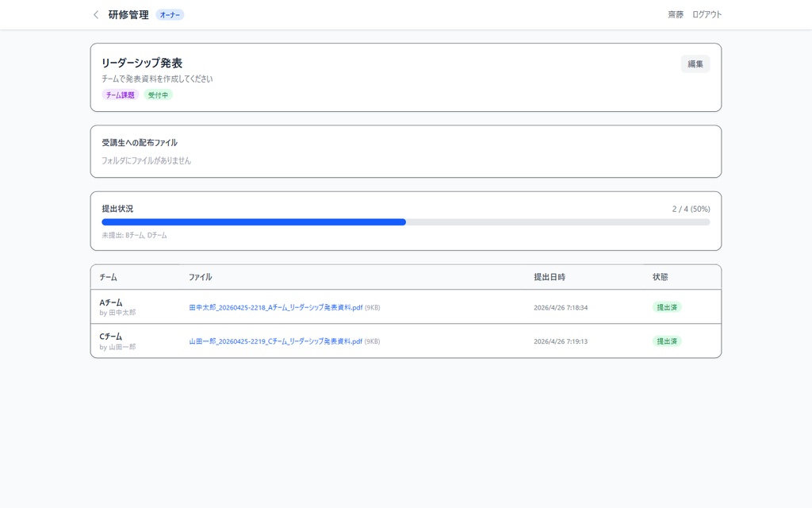Click the 提出済 badge for Cチーム
The height and width of the screenshot is (508, 812).
tap(668, 341)
